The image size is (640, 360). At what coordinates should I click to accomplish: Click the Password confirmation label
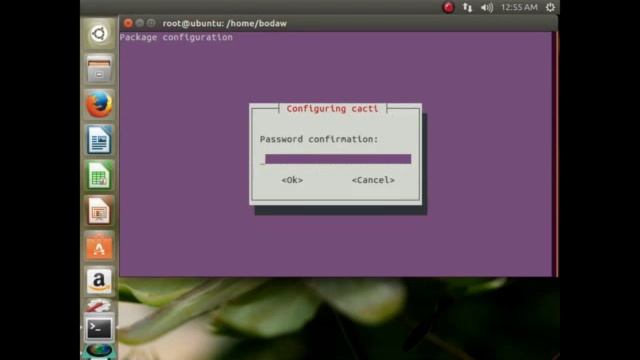[319, 139]
